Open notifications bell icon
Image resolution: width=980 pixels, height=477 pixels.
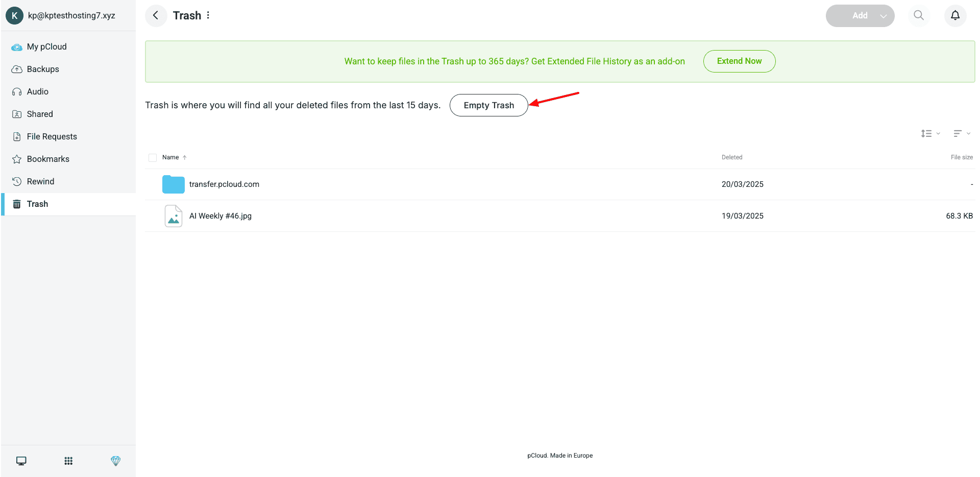pos(955,15)
